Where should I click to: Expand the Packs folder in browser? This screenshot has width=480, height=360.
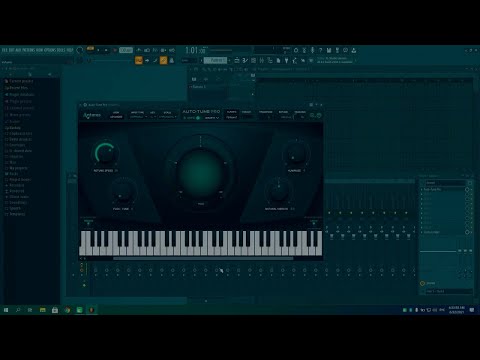pos(11,174)
